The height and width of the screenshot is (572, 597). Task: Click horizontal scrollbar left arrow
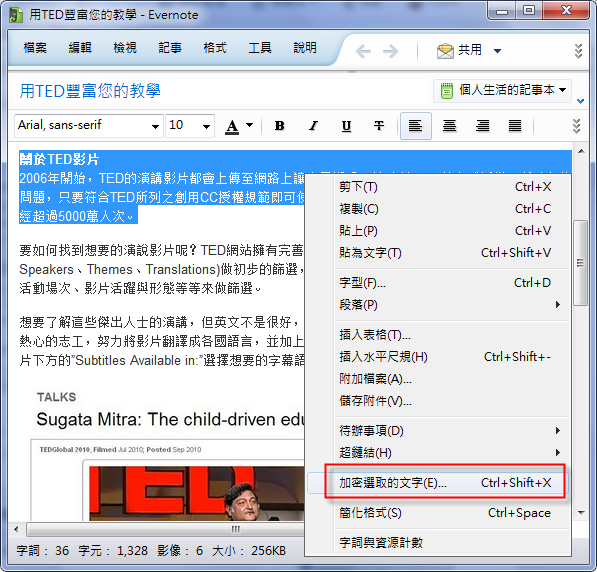point(16,529)
